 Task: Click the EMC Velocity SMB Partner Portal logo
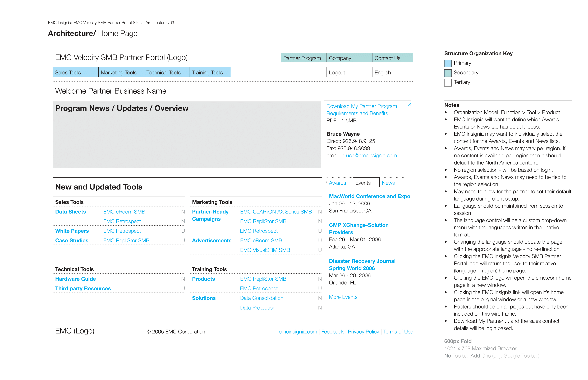coord(121,58)
